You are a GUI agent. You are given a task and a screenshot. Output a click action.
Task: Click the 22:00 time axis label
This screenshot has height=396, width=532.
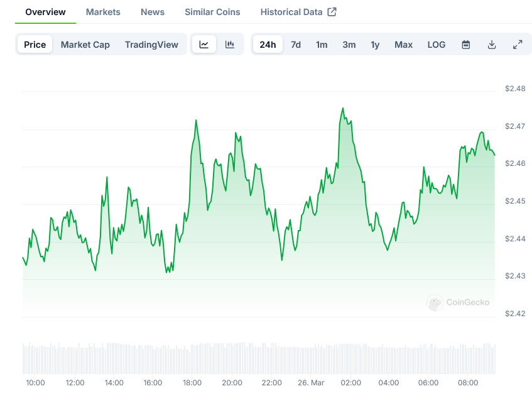click(x=272, y=383)
